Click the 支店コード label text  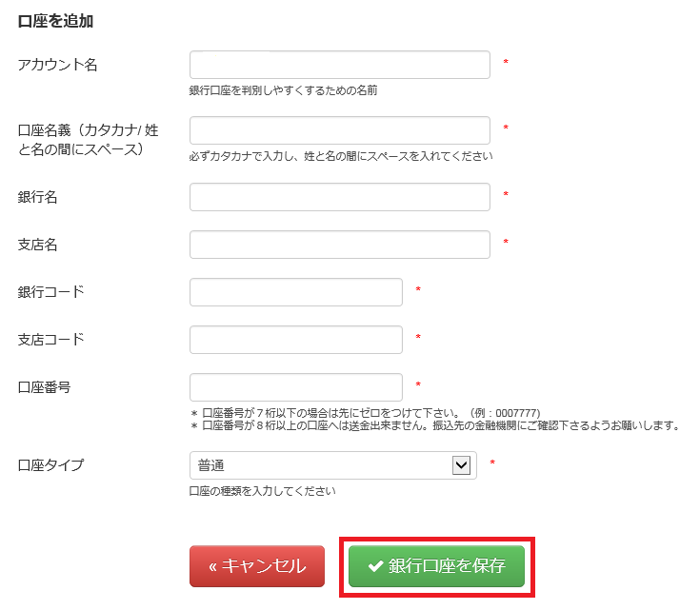coord(51,340)
